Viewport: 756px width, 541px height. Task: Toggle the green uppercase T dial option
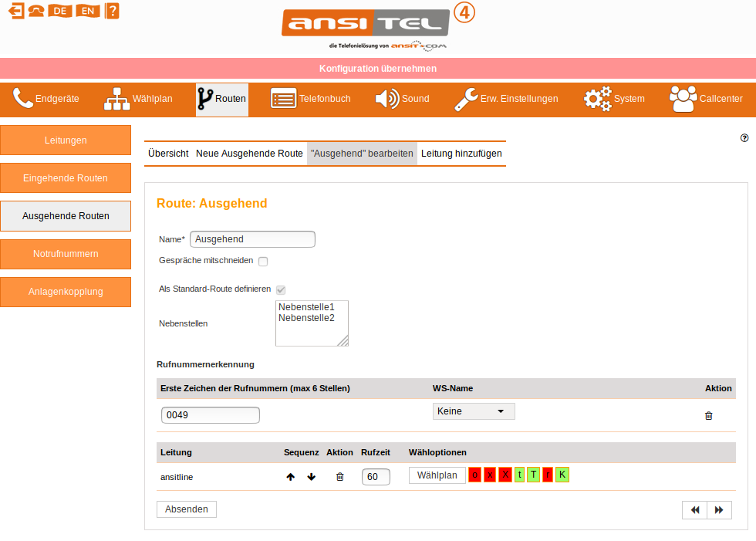click(x=533, y=475)
